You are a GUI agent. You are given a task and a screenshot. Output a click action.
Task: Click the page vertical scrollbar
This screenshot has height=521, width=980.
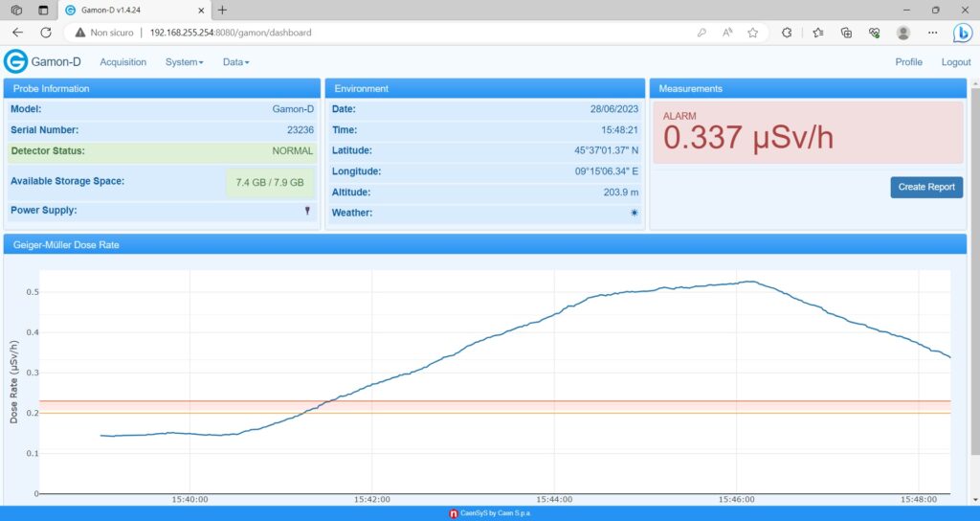pyautogui.click(x=974, y=270)
